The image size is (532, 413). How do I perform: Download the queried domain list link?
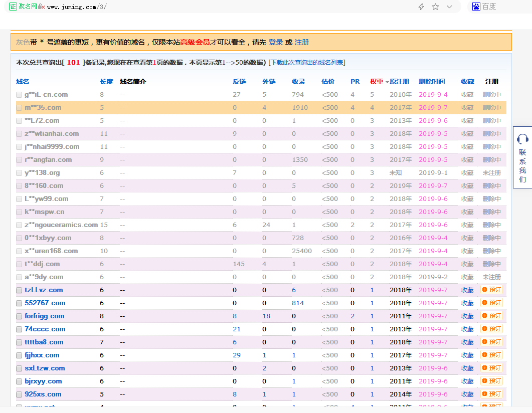coord(307,62)
